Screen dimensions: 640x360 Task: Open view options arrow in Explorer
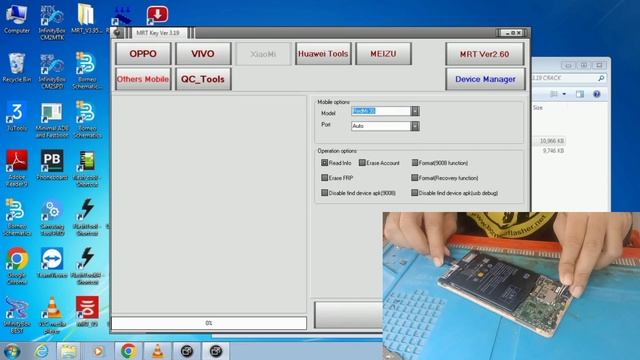point(564,94)
